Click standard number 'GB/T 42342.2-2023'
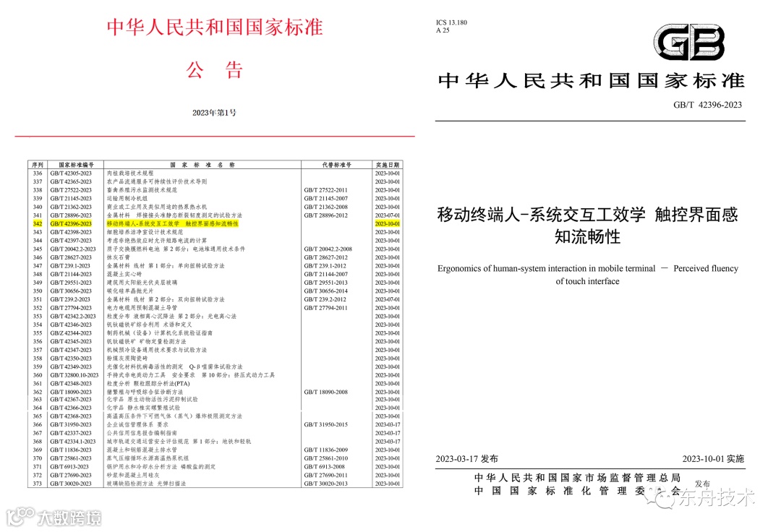 pos(73,317)
